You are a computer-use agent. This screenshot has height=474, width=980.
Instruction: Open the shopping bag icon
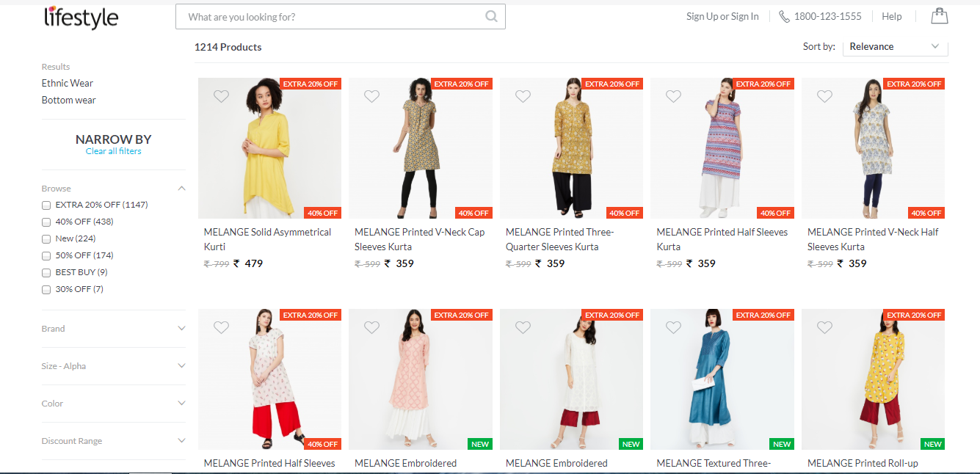click(939, 15)
